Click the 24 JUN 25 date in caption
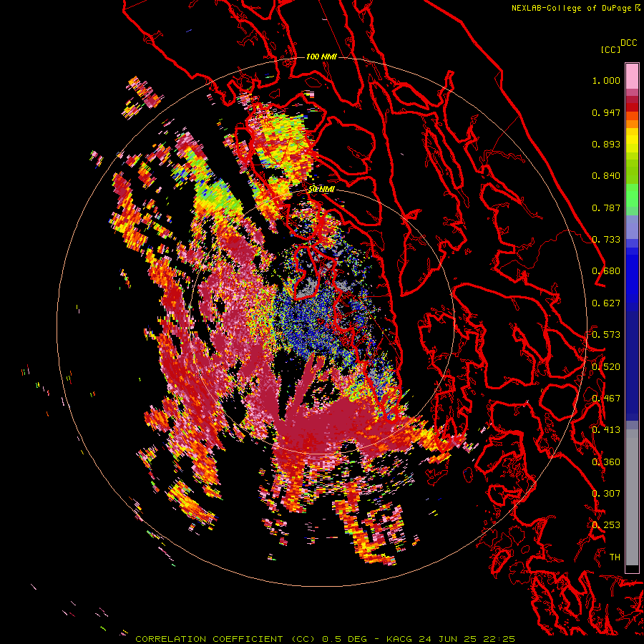Image resolution: width=644 pixels, height=644 pixels. click(x=449, y=639)
